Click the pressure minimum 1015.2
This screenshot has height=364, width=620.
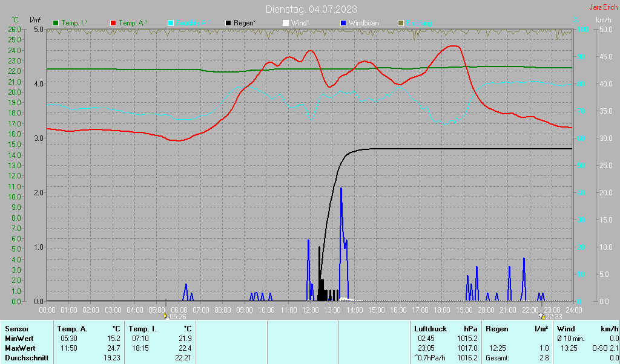(467, 339)
